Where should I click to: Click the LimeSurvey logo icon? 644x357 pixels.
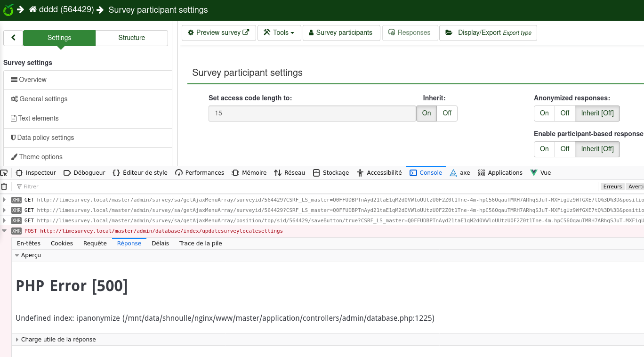(x=8, y=9)
